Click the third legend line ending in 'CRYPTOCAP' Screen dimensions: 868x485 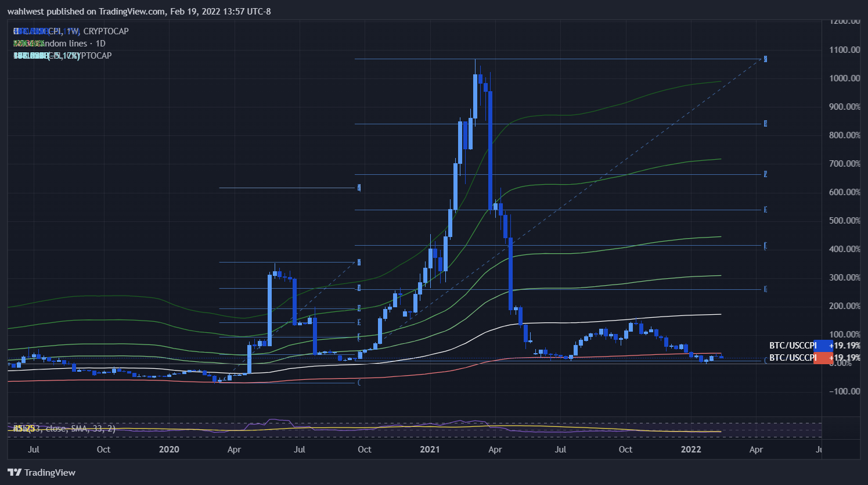click(x=63, y=56)
